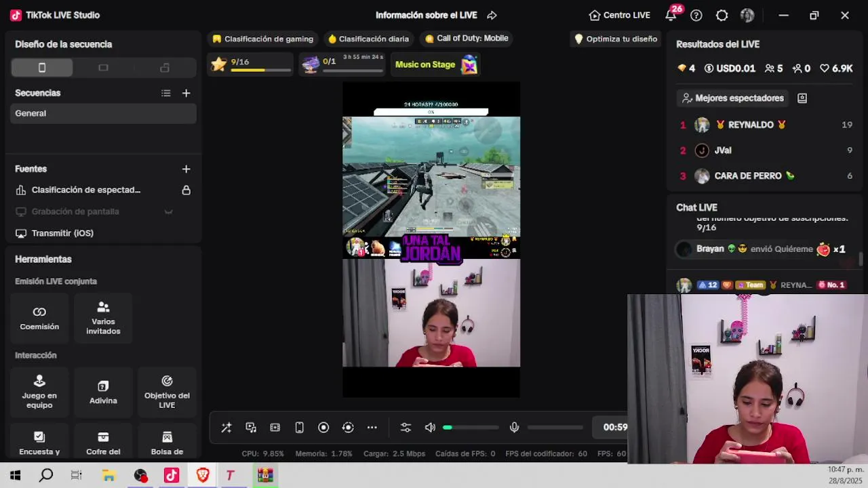The image size is (868, 488).
Task: Select the landscape layout mode
Action: (103, 68)
